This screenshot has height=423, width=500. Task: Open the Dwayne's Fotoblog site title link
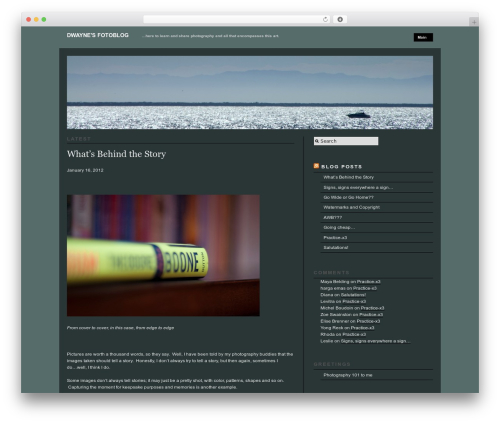(98, 35)
